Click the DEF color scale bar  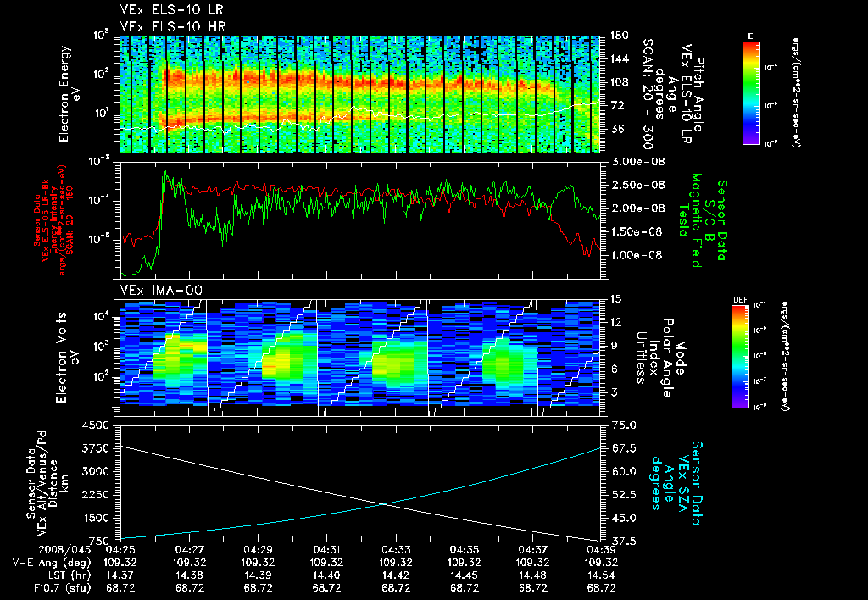point(741,357)
